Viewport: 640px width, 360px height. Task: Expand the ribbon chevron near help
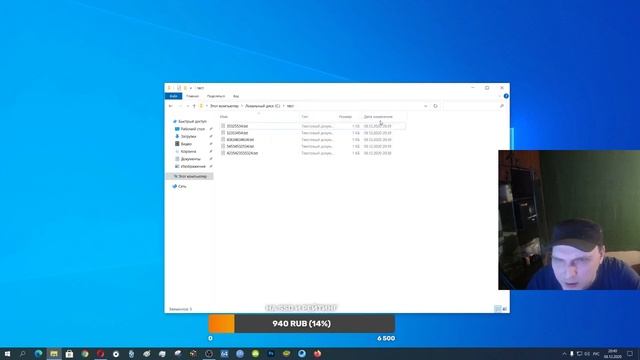(x=500, y=96)
